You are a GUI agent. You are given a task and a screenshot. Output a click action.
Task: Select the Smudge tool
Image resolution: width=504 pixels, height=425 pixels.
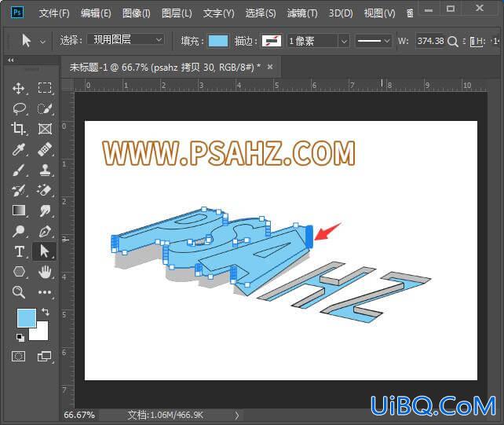[45, 211]
